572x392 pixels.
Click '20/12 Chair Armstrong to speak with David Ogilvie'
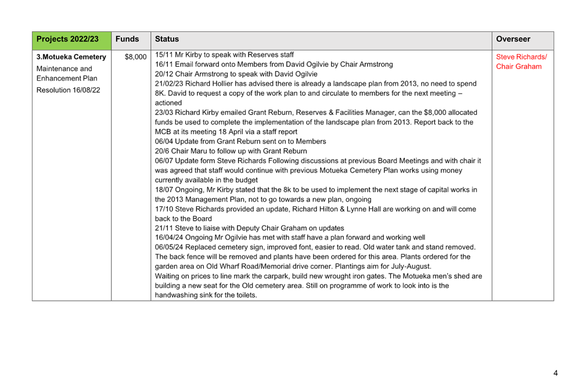click(236, 74)
